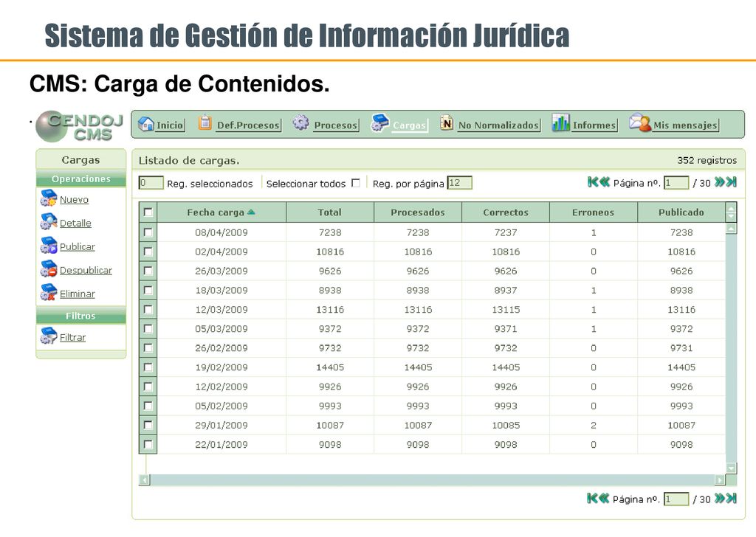Select the 29/01/2009 row checkbox
This screenshot has height=537, width=756.
coord(148,426)
